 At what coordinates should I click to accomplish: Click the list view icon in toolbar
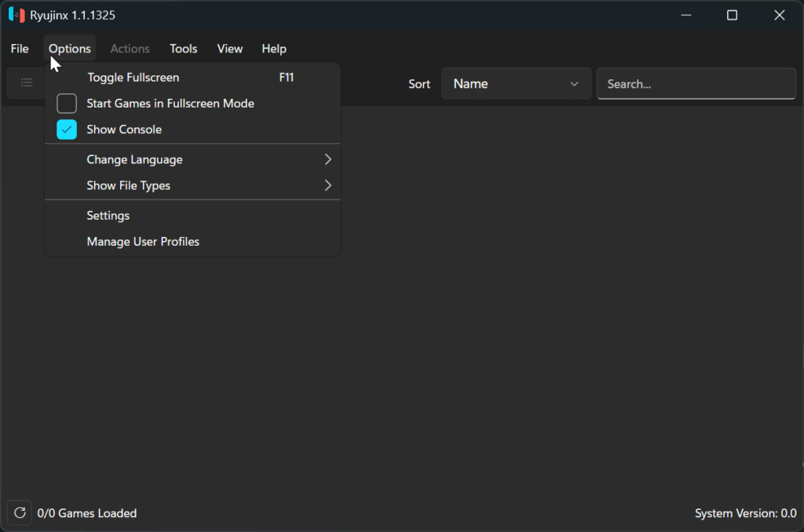(27, 82)
